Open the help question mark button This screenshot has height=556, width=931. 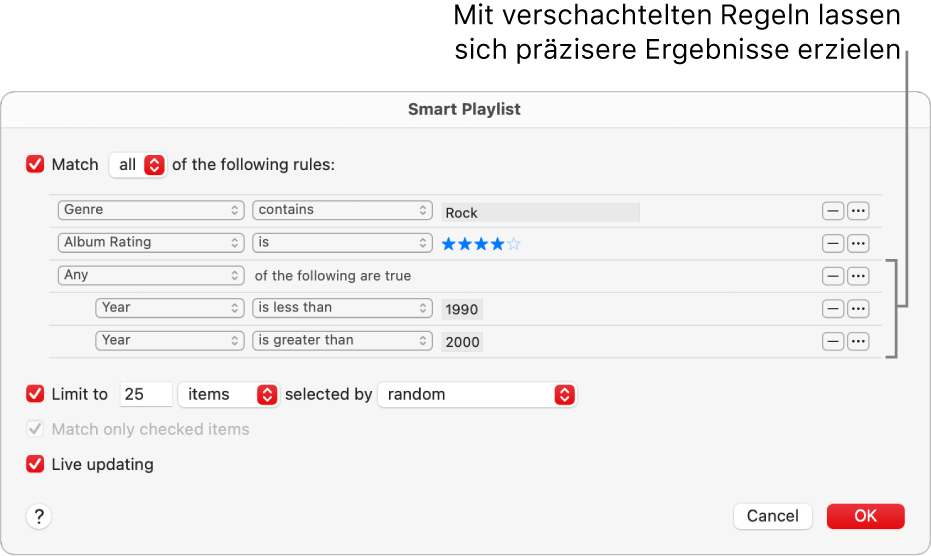39,516
